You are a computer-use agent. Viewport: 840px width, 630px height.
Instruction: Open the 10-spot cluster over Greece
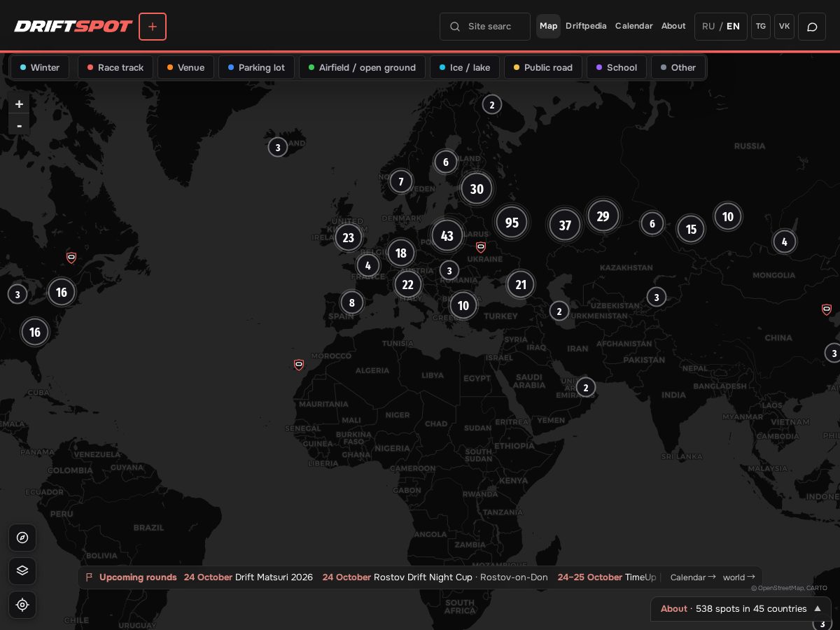click(x=463, y=306)
